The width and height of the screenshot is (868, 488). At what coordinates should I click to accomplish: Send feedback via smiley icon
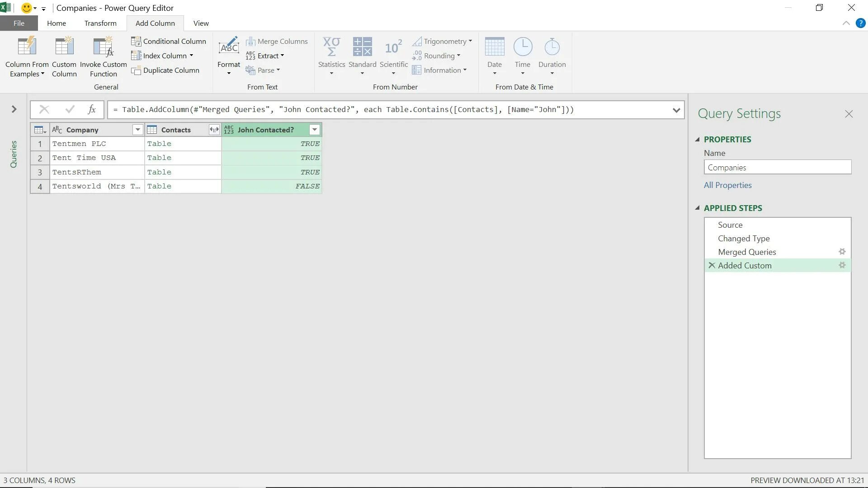[x=27, y=8]
